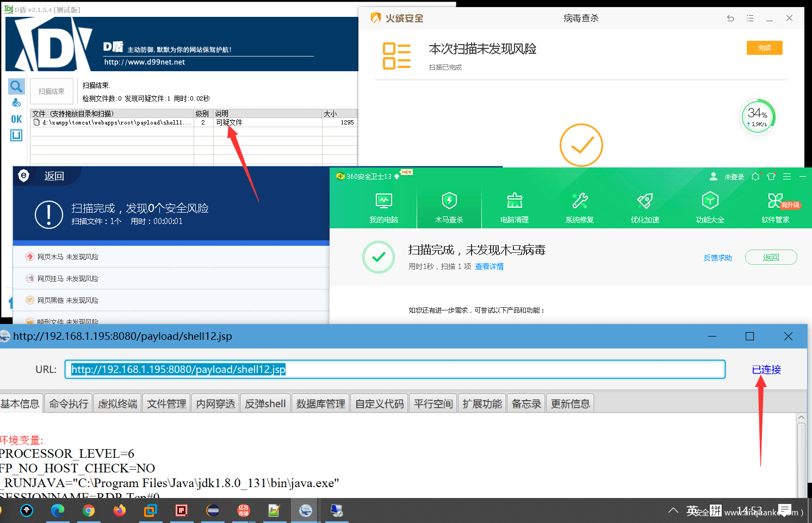Click the 未登录 account icon in 360
Image resolution: width=812 pixels, height=523 pixels.
(x=714, y=177)
